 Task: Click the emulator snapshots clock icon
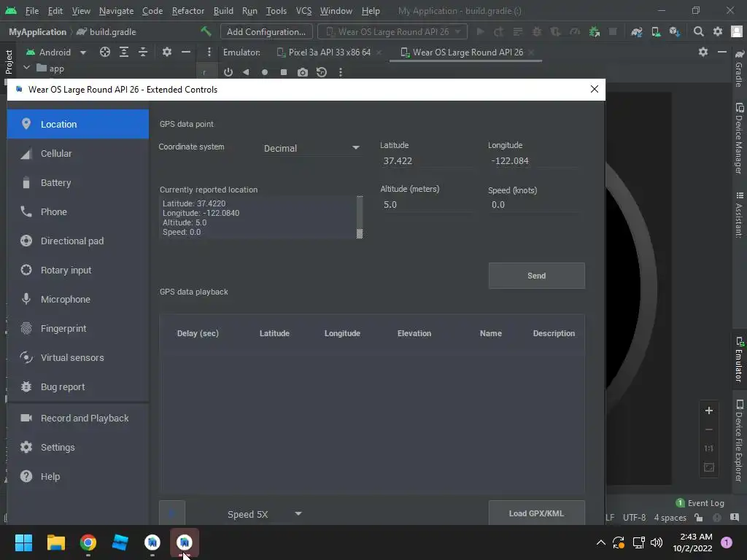pyautogui.click(x=322, y=72)
